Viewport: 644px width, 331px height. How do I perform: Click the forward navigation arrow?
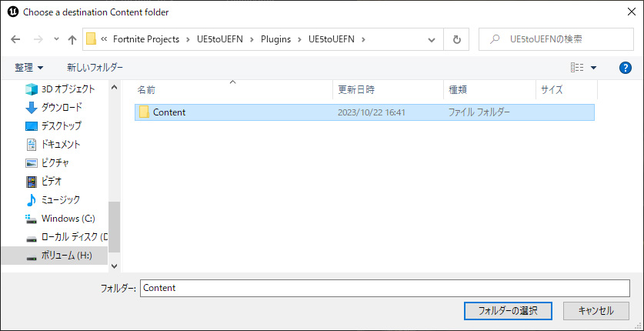pyautogui.click(x=38, y=39)
